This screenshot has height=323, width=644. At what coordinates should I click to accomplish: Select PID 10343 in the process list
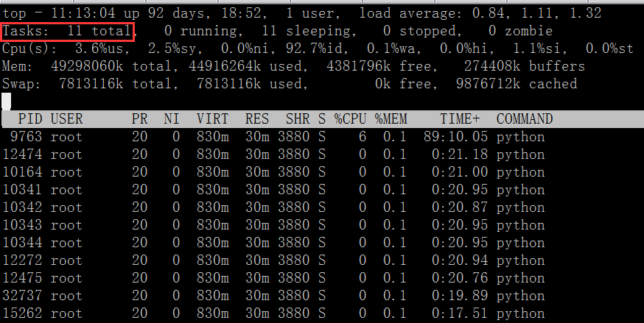coord(22,225)
